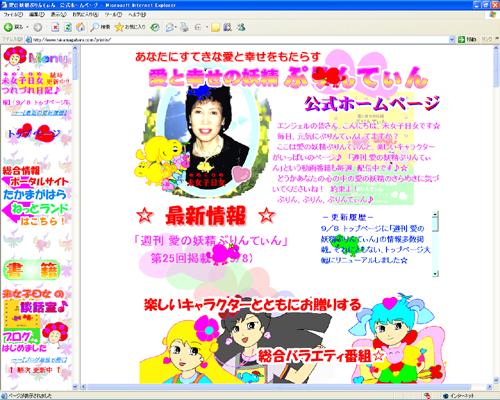Viewport: 500px width, 400px height.
Task: Click the Mail envelope icon
Action: 170,27
